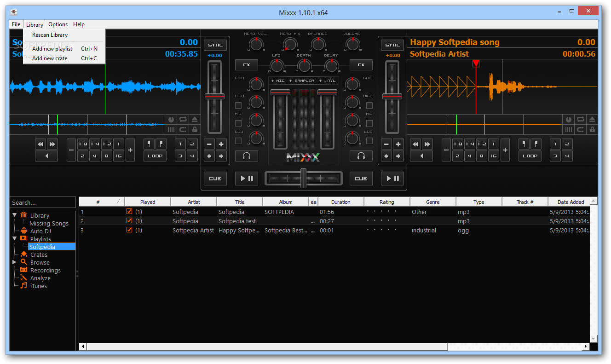The image size is (611, 364).
Task: Click the left deck quantize magnet icon
Action: [183, 130]
